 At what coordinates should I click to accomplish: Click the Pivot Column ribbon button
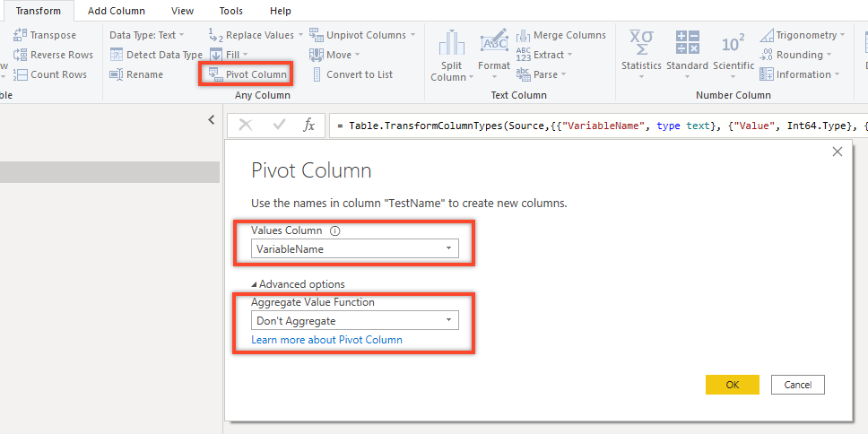coord(247,74)
